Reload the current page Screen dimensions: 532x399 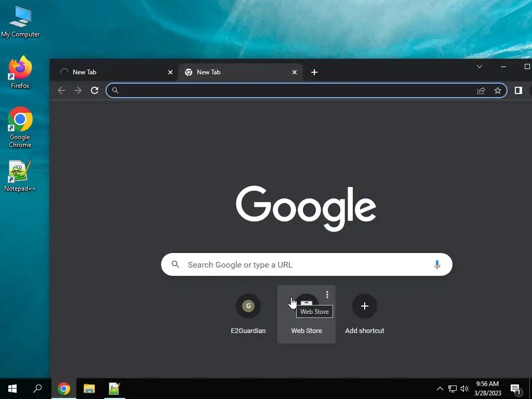coord(95,90)
